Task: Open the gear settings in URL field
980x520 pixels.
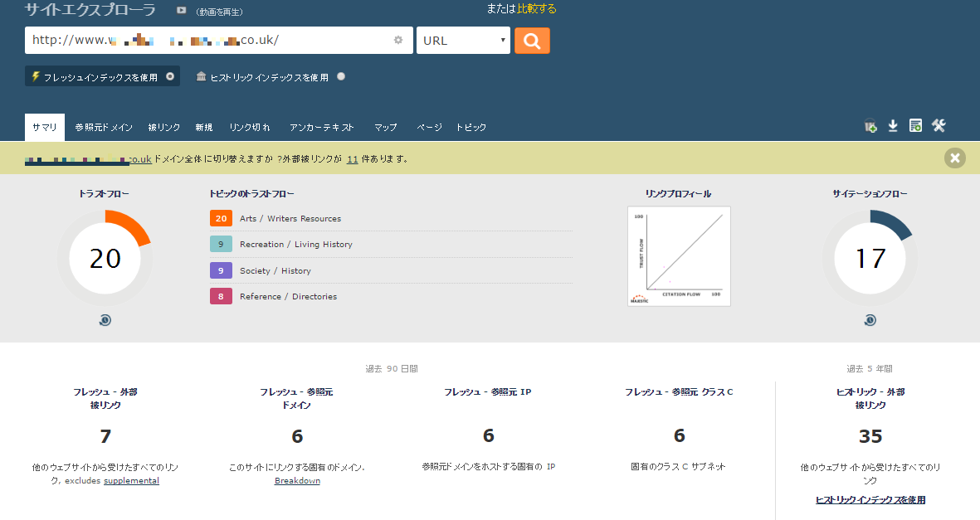Action: [x=398, y=40]
